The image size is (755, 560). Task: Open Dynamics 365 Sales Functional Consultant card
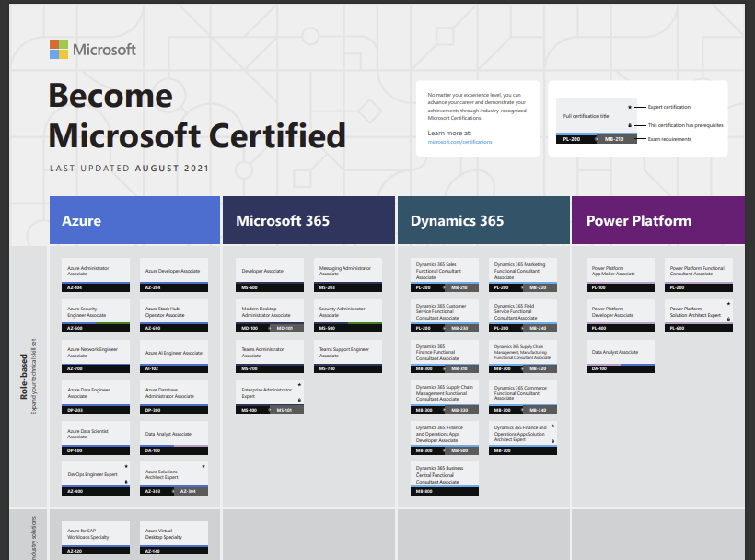[x=445, y=275]
